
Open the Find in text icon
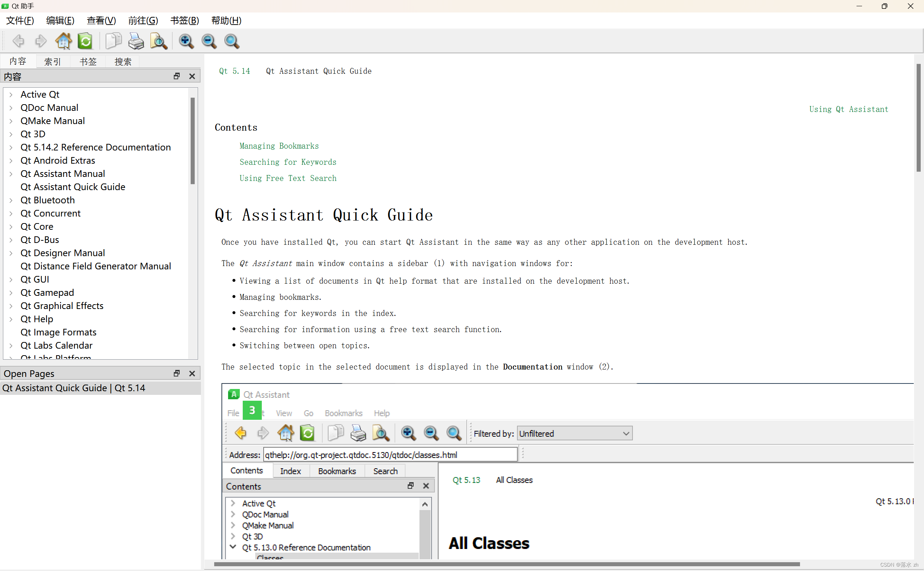tap(158, 41)
